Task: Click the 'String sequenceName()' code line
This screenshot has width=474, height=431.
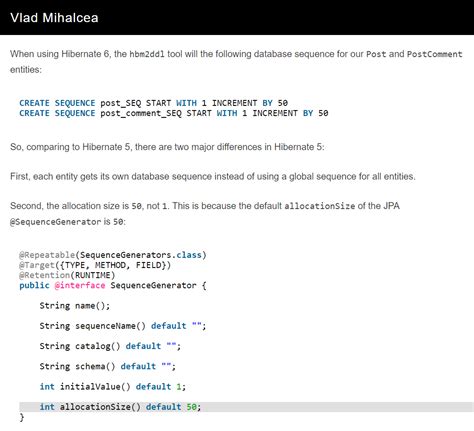Action: click(123, 326)
